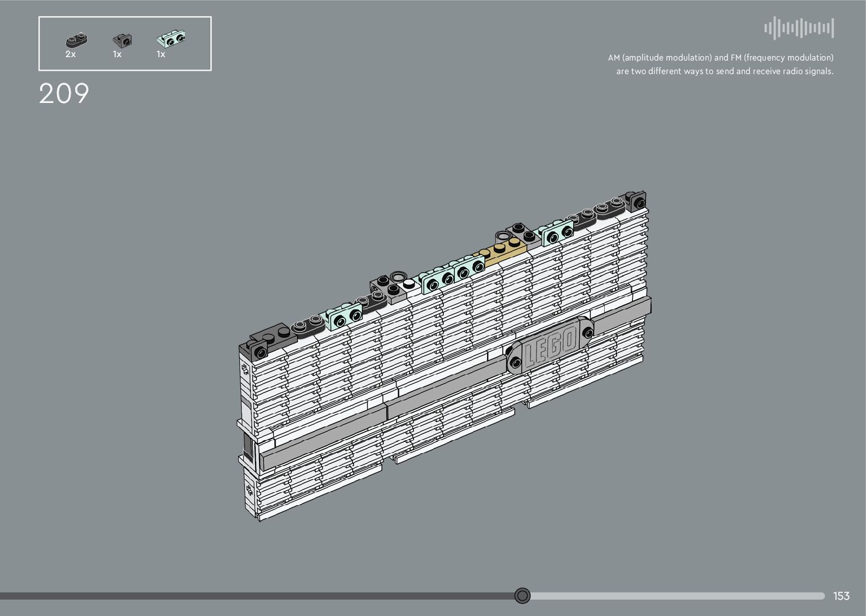Click the "2x" quantity label in parts box
Viewport: 866px width, 616px height.
pyautogui.click(x=70, y=54)
